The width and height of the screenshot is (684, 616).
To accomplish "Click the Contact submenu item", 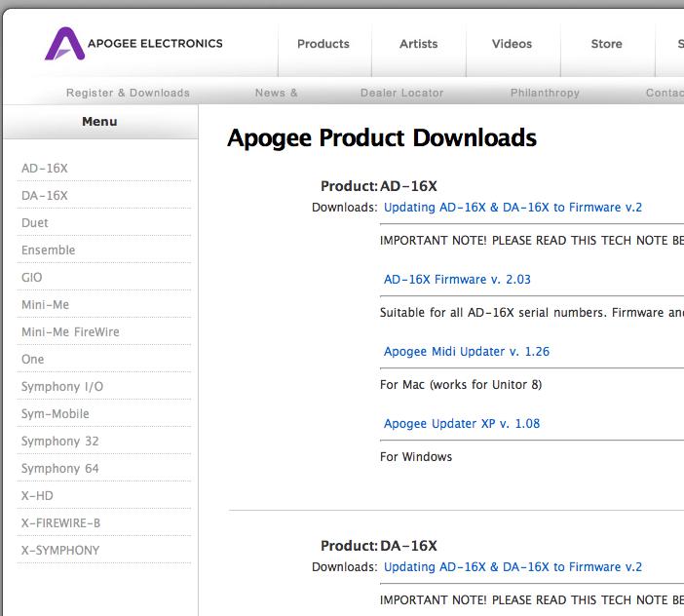I will click(x=665, y=93).
